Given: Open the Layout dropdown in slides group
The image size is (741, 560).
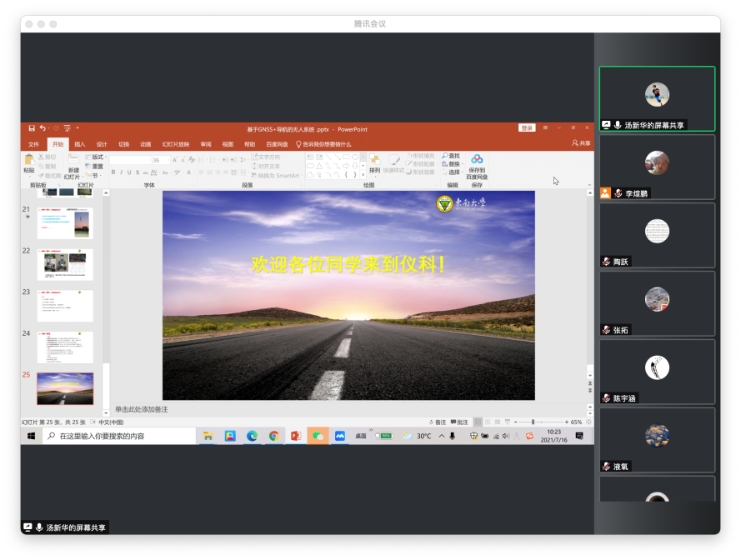Looking at the screenshot, I should tap(97, 157).
